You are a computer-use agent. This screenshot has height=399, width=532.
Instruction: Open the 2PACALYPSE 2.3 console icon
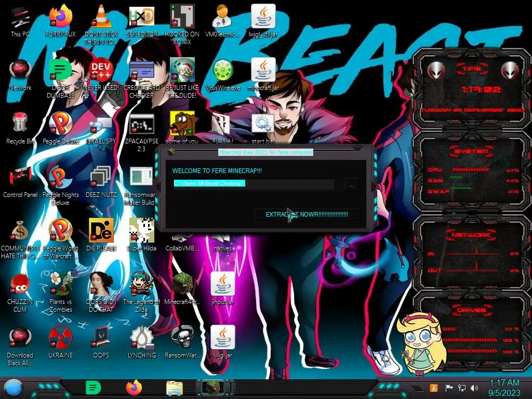point(141,132)
